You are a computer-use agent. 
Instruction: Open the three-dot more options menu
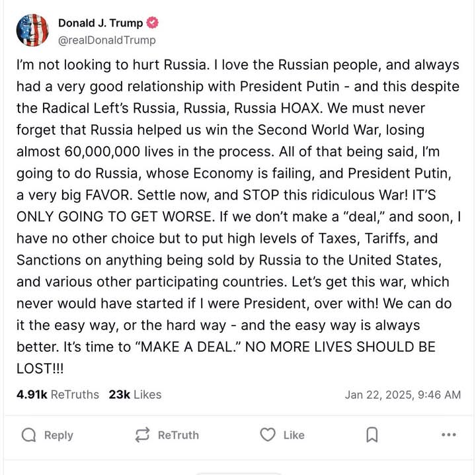pyautogui.click(x=448, y=435)
